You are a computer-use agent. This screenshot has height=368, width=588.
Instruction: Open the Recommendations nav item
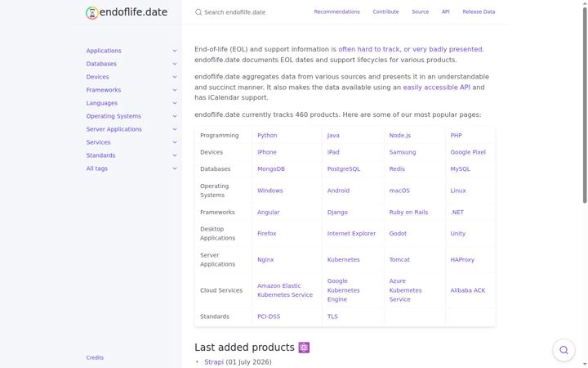(x=336, y=12)
